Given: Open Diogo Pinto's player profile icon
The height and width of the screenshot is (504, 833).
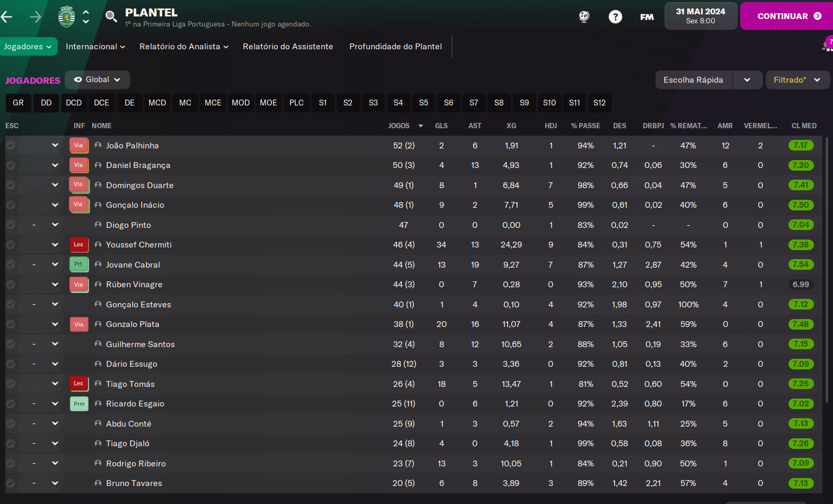Looking at the screenshot, I should coord(98,225).
